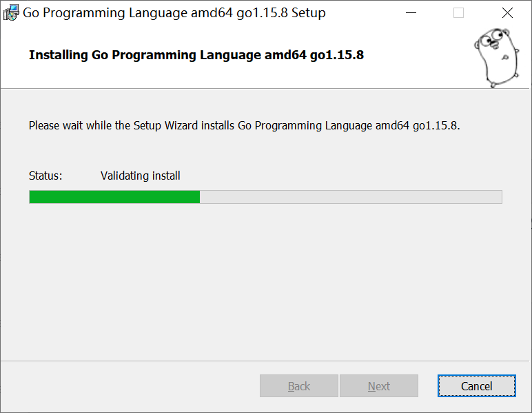Click the grayed-out Next button
This screenshot has width=532, height=413.
coord(379,386)
